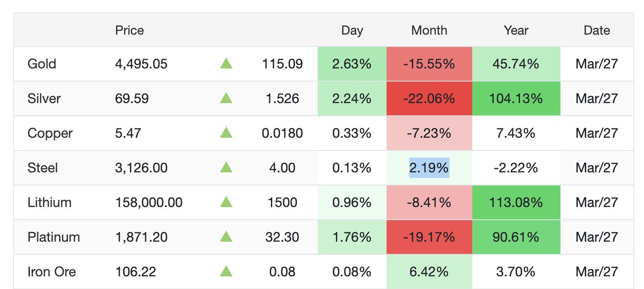Open the Iron Ore commodity link

tap(51, 272)
